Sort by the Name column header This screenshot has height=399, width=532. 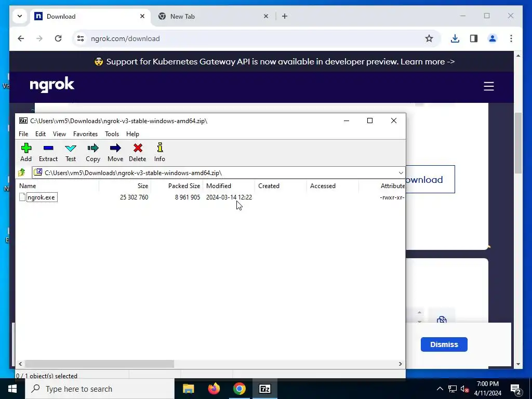pos(58,186)
